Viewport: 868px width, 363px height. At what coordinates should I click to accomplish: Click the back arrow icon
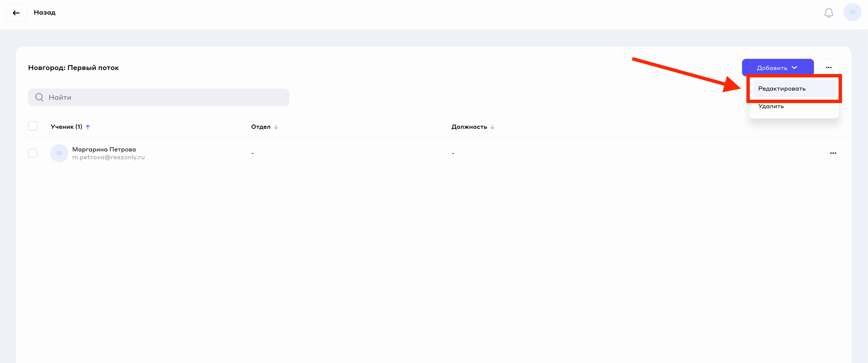click(x=16, y=13)
